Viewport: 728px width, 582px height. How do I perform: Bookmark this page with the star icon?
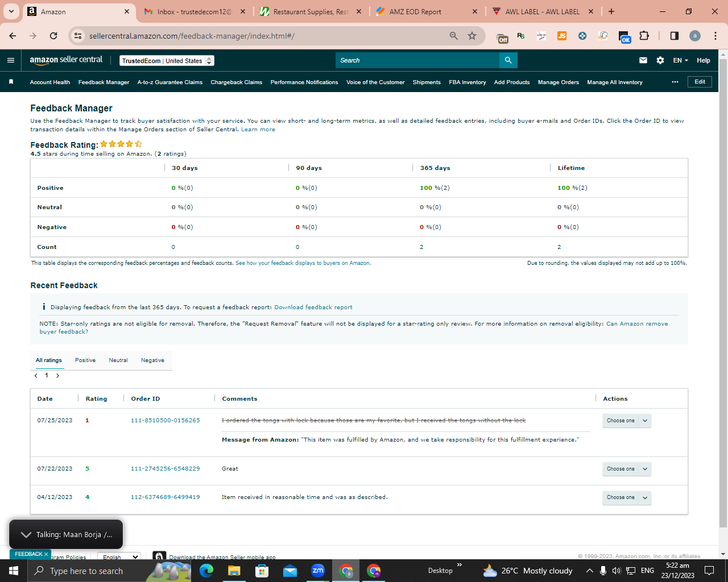tap(472, 36)
